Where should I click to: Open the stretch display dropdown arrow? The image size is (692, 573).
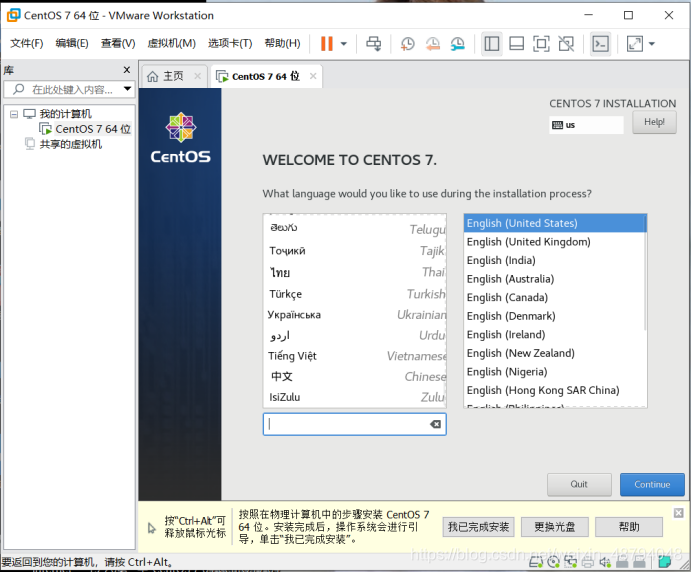[x=652, y=44]
